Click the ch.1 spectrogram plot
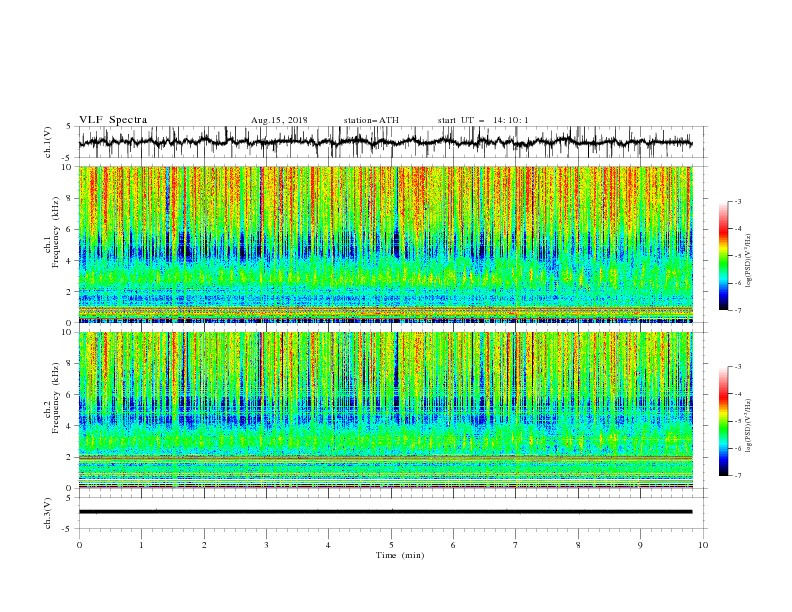 pyautogui.click(x=386, y=244)
